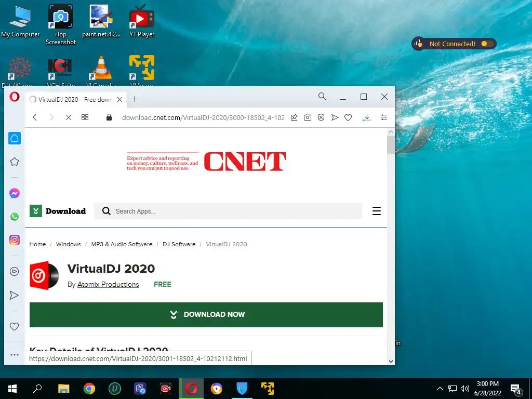Select YT Player desktop shortcut
This screenshot has width=532, height=399.
click(142, 21)
